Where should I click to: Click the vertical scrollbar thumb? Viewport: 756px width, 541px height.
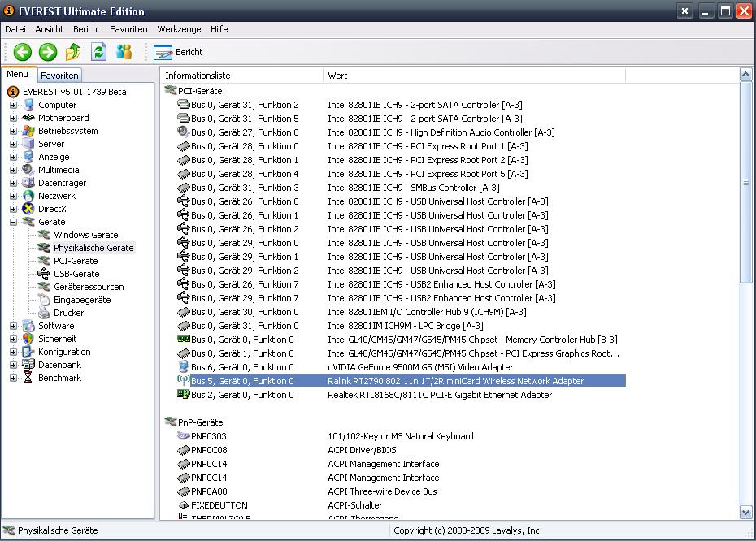[746, 182]
